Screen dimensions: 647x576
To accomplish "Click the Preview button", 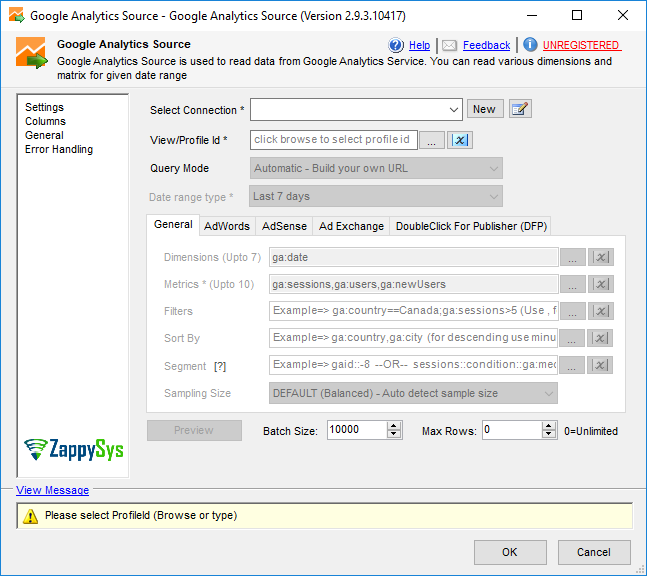I will click(x=194, y=430).
